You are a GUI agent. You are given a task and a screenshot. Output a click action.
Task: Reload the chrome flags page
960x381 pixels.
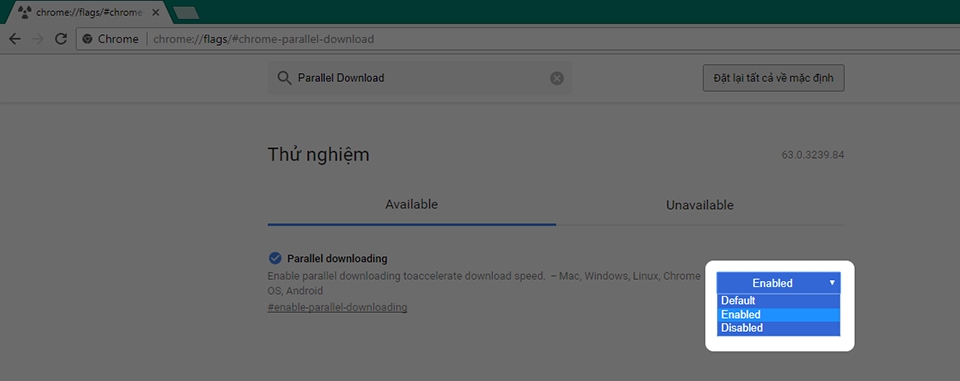pyautogui.click(x=61, y=39)
